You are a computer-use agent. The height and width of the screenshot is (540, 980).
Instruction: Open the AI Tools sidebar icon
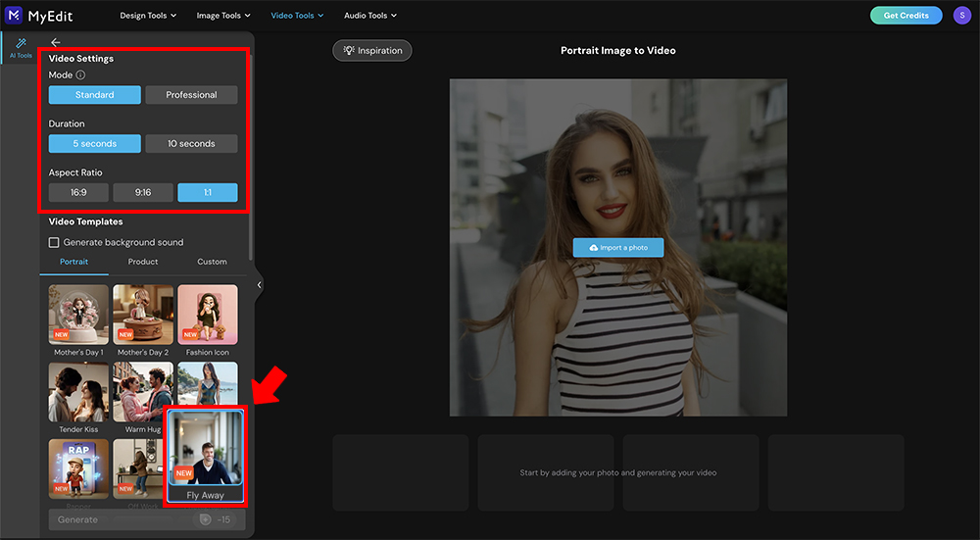tap(21, 47)
